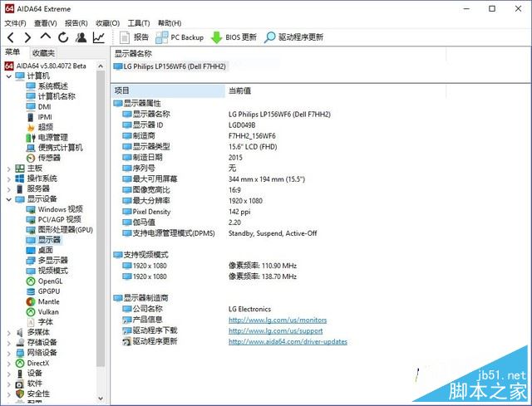
Task: Select the 软件 tree item
Action: (x=29, y=384)
